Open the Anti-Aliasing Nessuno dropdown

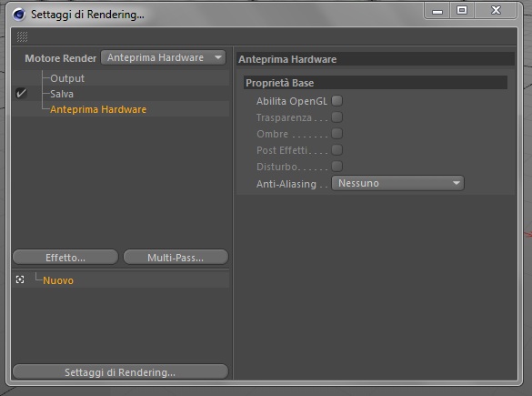point(397,183)
